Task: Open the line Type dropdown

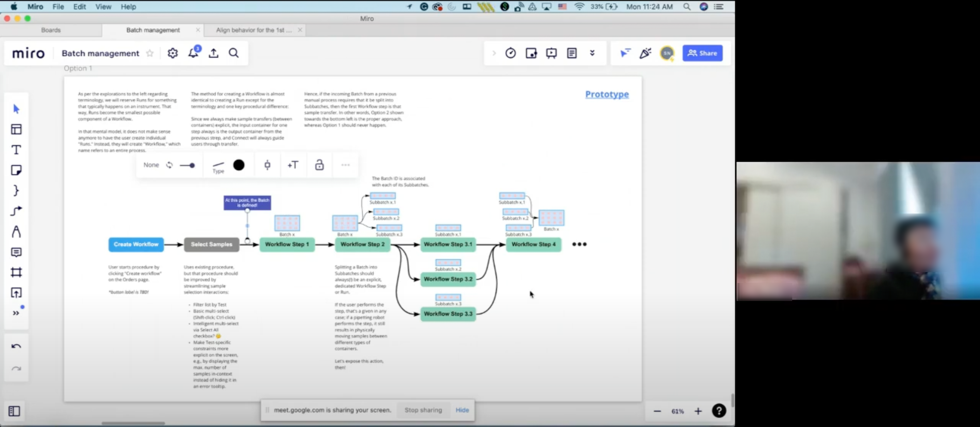Action: click(x=218, y=166)
